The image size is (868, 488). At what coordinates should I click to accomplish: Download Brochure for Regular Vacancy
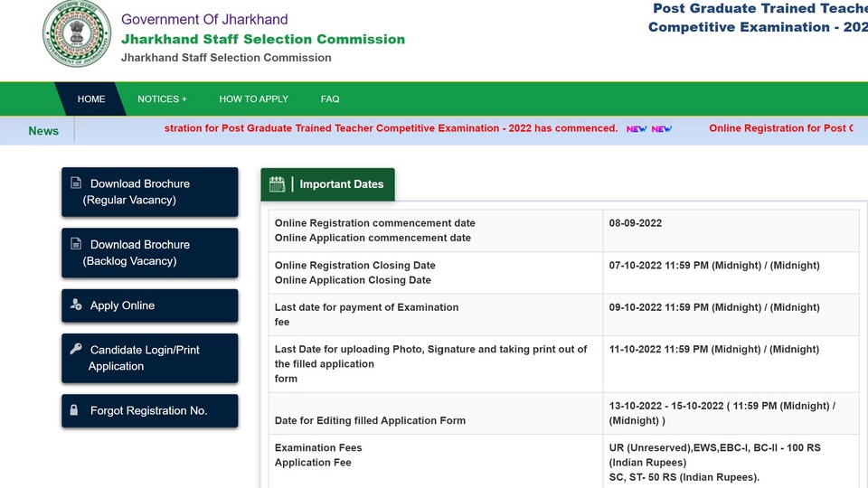[x=150, y=192]
